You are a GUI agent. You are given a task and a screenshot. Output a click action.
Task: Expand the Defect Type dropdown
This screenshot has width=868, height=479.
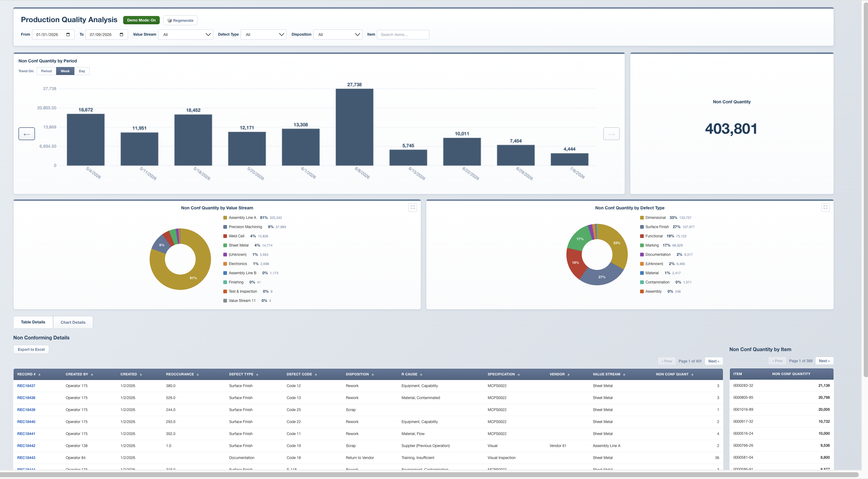click(x=264, y=34)
